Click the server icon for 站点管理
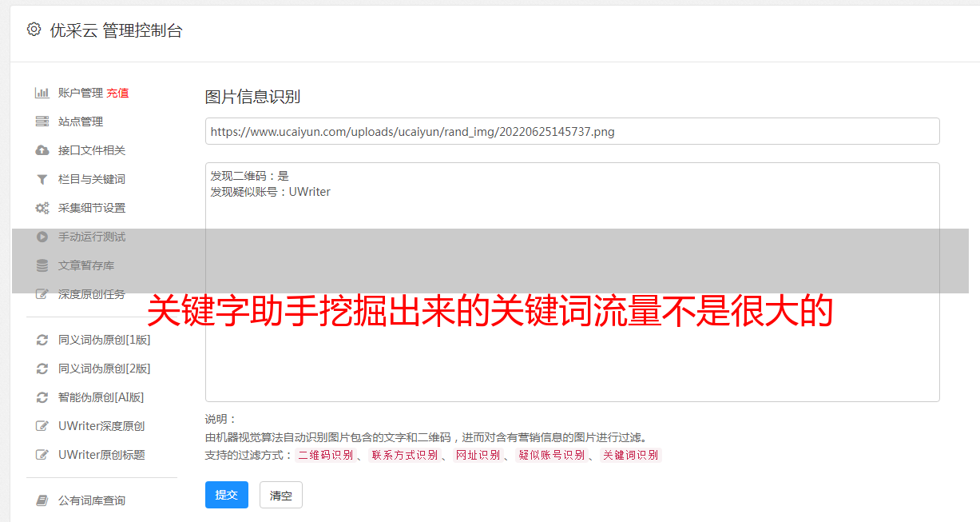Viewport: 980px width, 522px height. tap(42, 122)
